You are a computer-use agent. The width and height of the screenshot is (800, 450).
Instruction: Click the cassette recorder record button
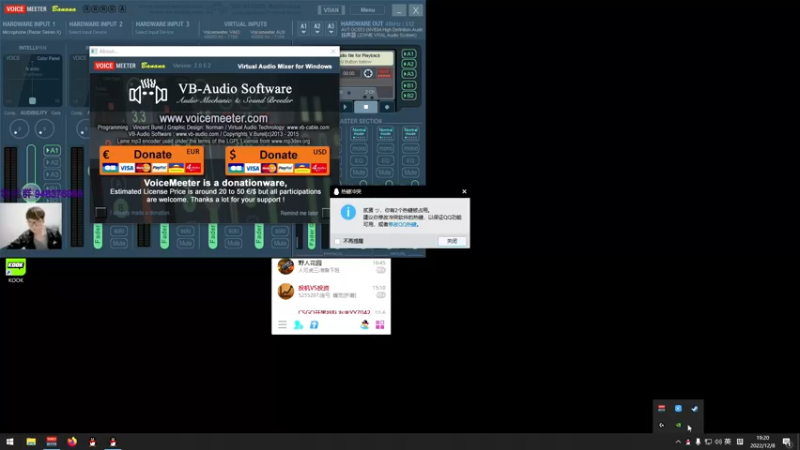[387, 107]
